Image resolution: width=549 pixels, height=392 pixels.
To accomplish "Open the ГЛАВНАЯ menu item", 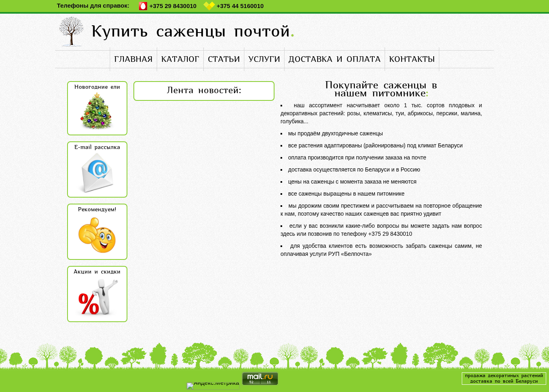I will (x=133, y=59).
